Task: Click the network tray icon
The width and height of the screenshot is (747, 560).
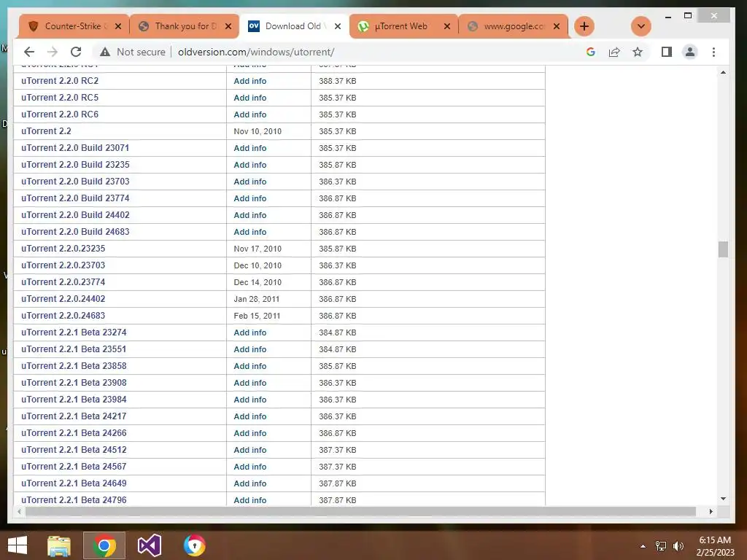Action: tap(661, 546)
